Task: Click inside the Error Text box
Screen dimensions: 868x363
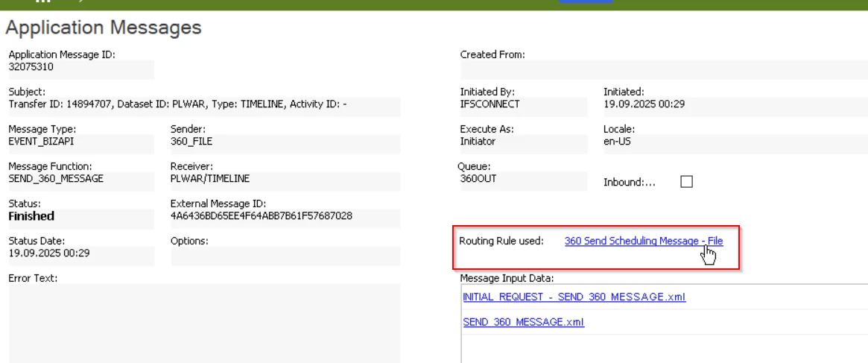Action: (x=204, y=323)
